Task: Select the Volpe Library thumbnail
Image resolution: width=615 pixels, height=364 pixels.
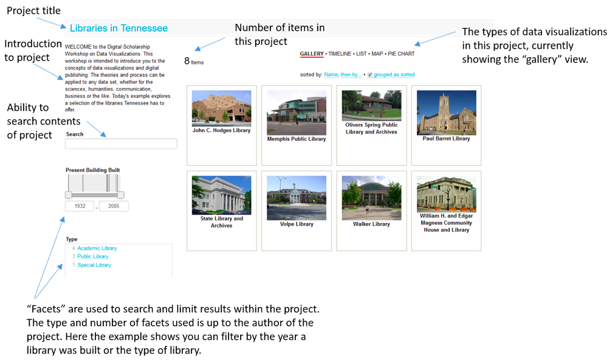Action: point(297,197)
